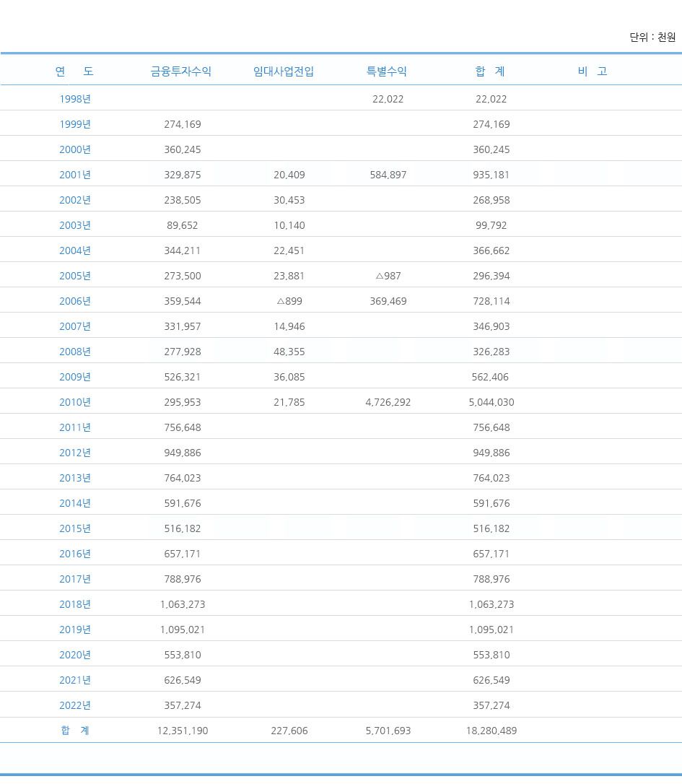Screen dimensions: 682x784
Task: Click the 2022년 year label
Action: 75,705
